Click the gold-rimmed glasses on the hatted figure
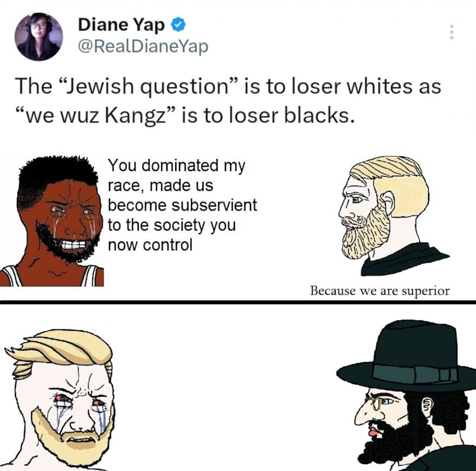 (375, 402)
